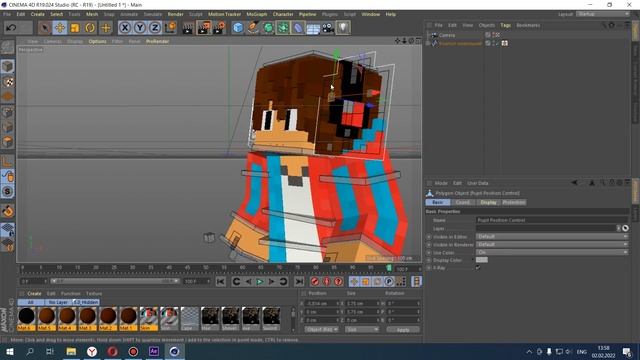Open Object Manager Tags menu
640x360 pixels.
tap(505, 25)
